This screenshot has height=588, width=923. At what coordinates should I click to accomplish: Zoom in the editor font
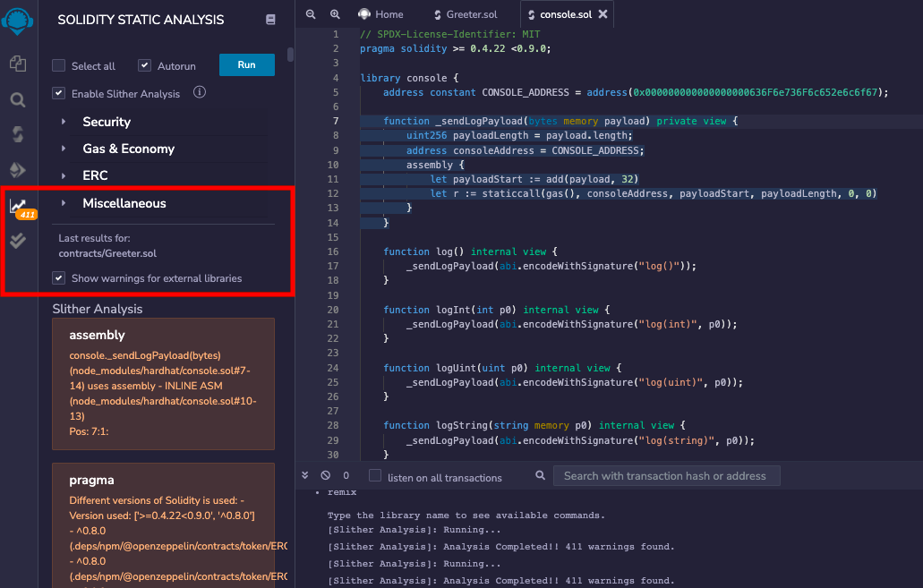334,14
